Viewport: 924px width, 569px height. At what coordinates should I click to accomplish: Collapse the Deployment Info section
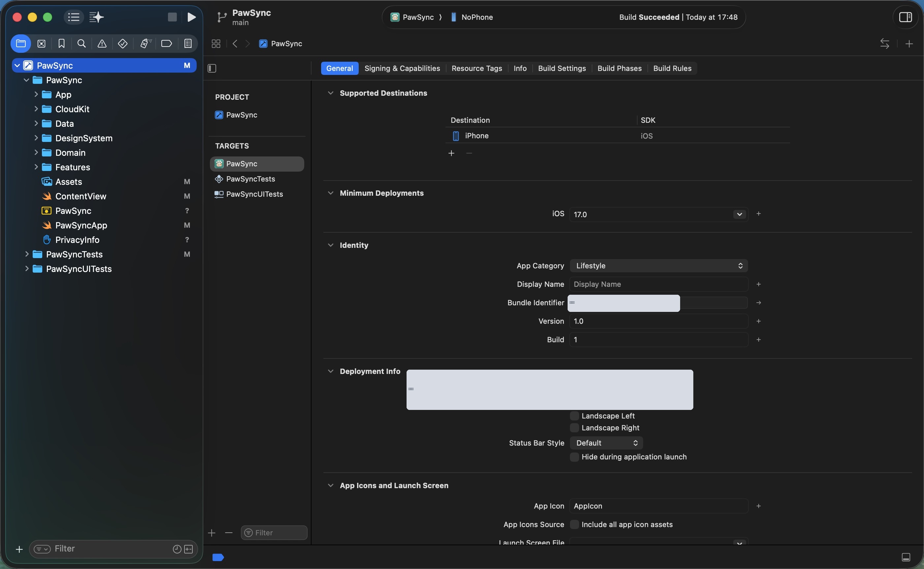[330, 371]
